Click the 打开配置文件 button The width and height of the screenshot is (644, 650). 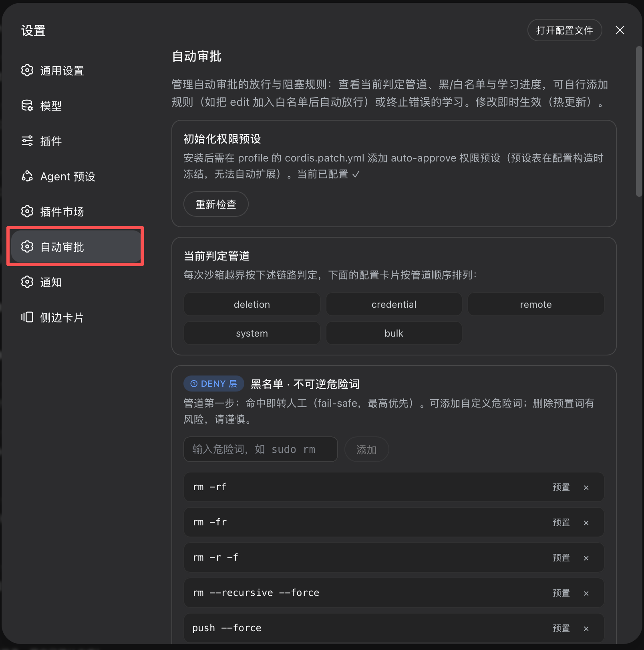(565, 30)
